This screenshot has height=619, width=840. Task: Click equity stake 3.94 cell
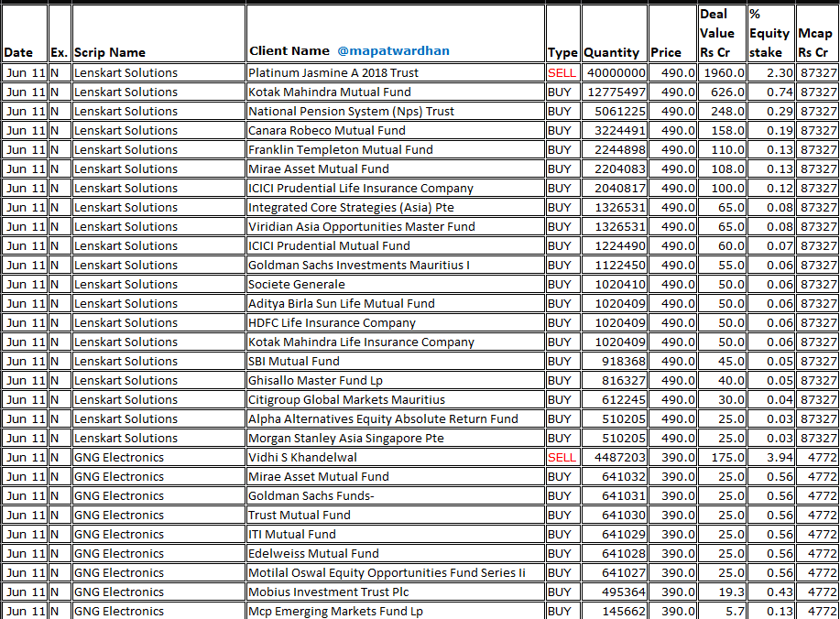click(x=771, y=458)
